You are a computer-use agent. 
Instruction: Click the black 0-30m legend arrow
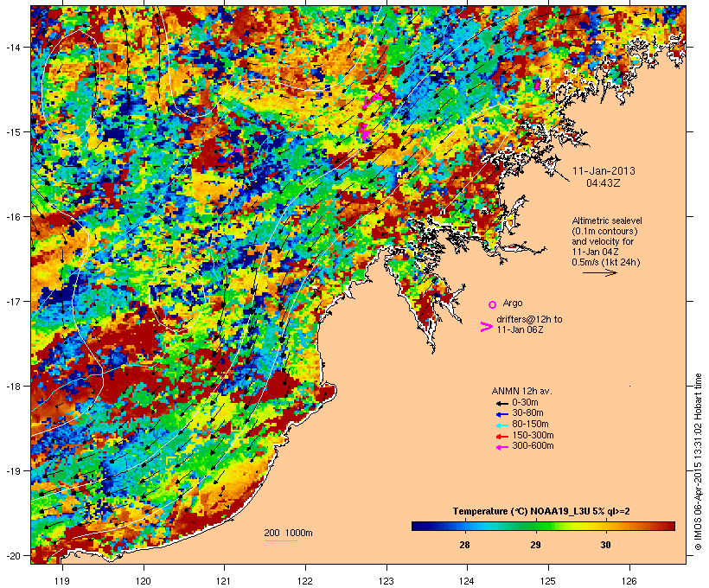pos(501,403)
